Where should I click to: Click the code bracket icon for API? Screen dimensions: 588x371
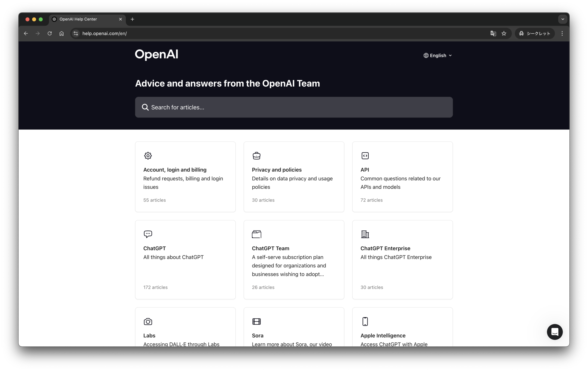pos(365,155)
